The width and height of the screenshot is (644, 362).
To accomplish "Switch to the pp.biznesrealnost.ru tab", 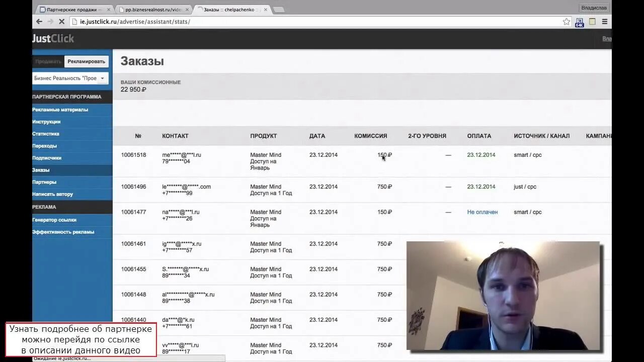I will point(152,10).
